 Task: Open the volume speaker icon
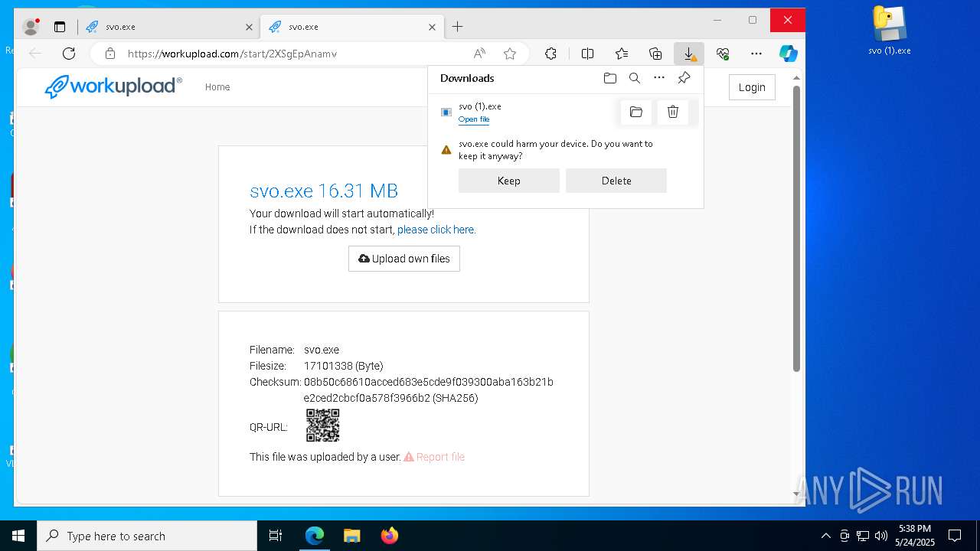(881, 536)
